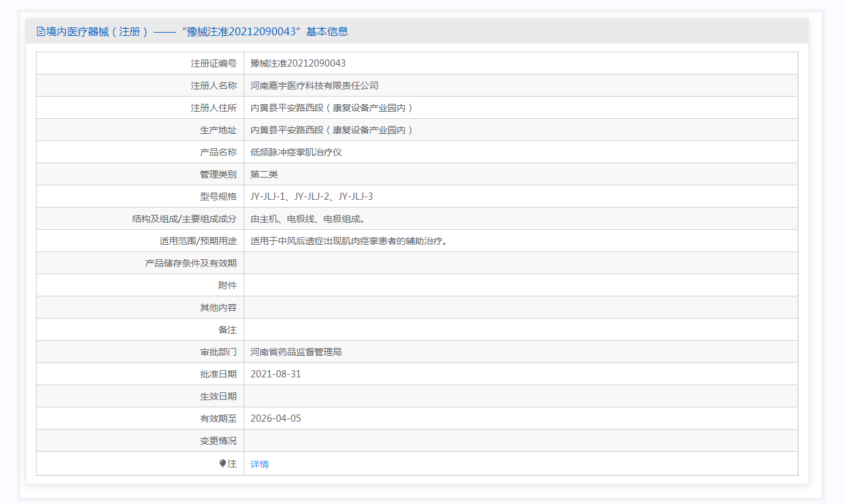The width and height of the screenshot is (843, 504).
Task: Click the document icon in the header
Action: click(40, 31)
